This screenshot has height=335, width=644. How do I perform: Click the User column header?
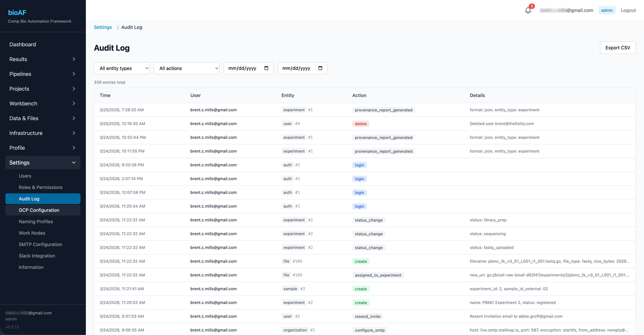click(x=195, y=95)
